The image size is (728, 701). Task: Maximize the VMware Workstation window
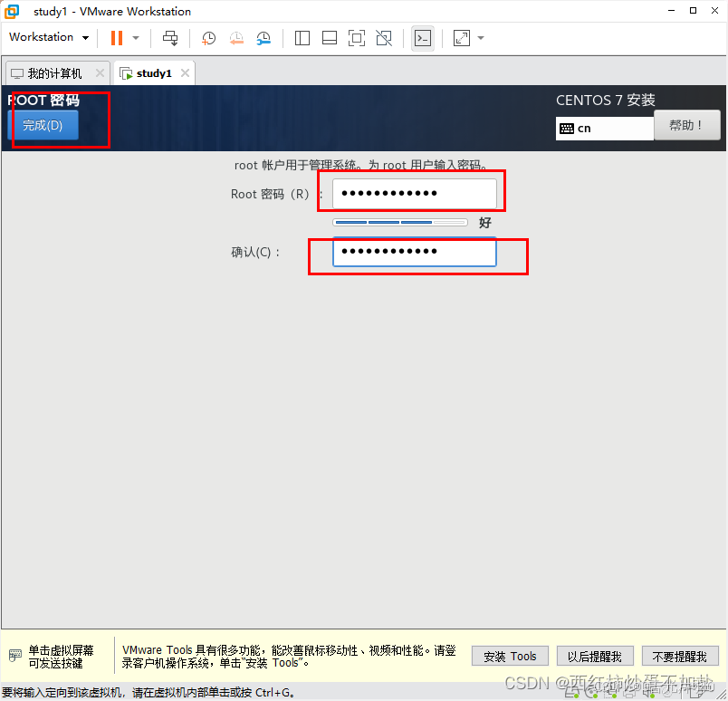(x=693, y=11)
